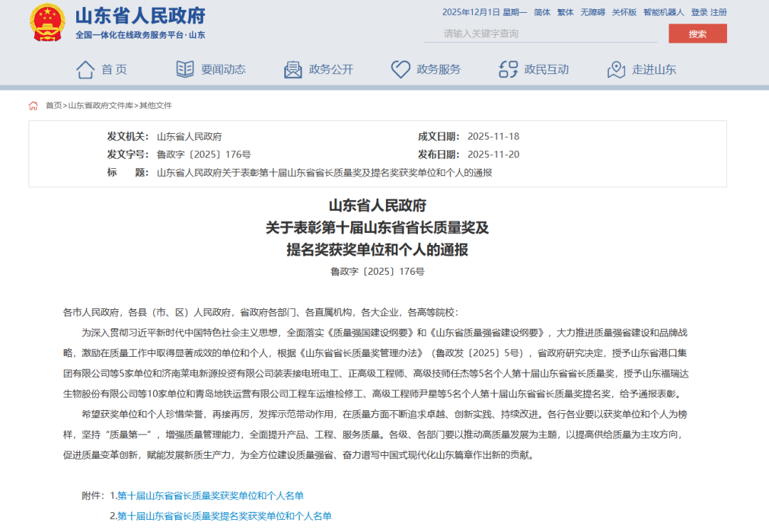Click the 政民互动 interaction icon
The image size is (769, 532).
[508, 69]
